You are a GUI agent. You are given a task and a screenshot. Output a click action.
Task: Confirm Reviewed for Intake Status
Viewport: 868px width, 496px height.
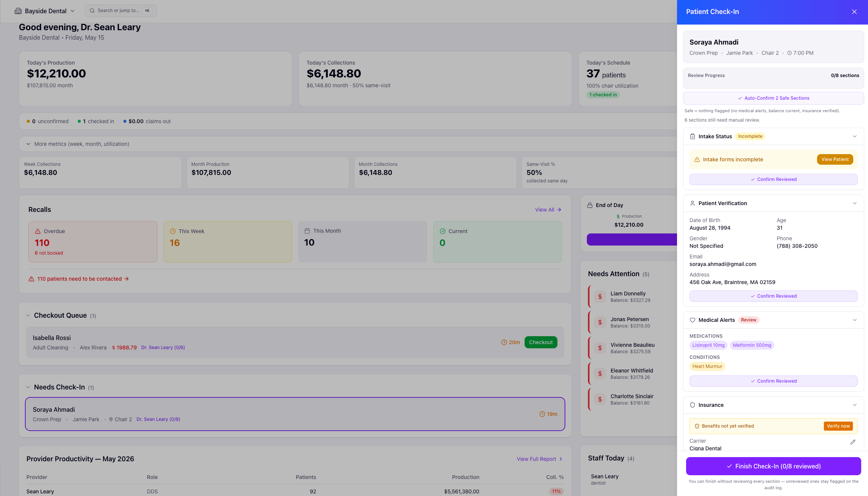pos(774,179)
